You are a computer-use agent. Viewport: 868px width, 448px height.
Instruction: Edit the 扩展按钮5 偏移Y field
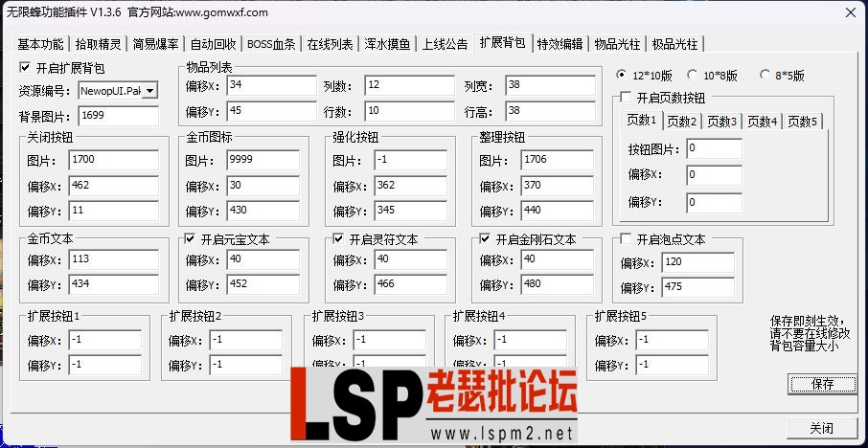point(672,365)
